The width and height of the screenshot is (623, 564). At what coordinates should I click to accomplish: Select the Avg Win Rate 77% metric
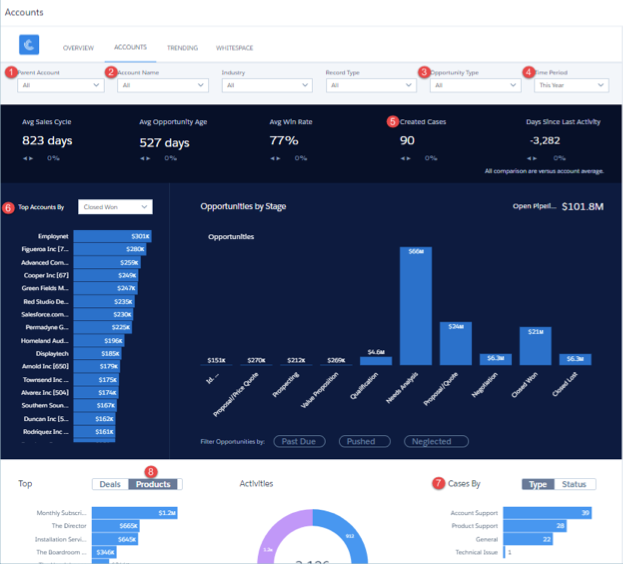point(284,141)
